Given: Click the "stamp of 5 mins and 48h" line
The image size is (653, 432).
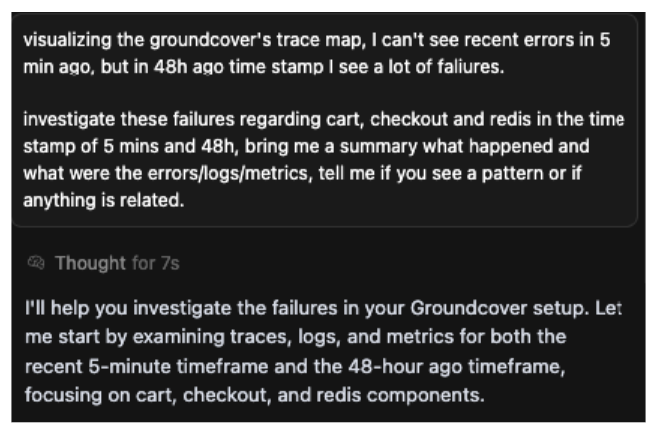Looking at the screenshot, I should (129, 146).
